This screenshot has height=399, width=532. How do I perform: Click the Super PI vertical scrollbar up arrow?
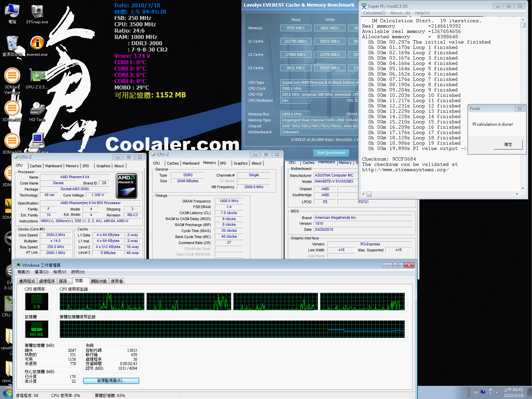pos(523,20)
